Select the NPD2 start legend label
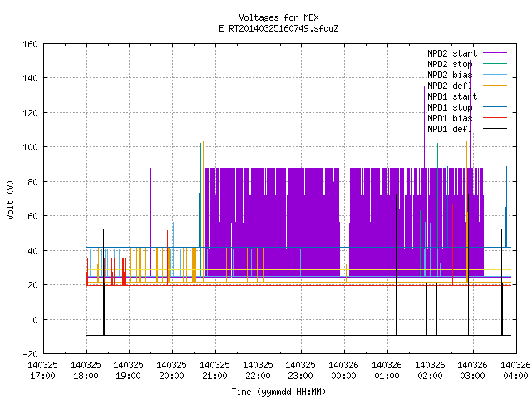The height and width of the screenshot is (399, 532). coord(452,53)
